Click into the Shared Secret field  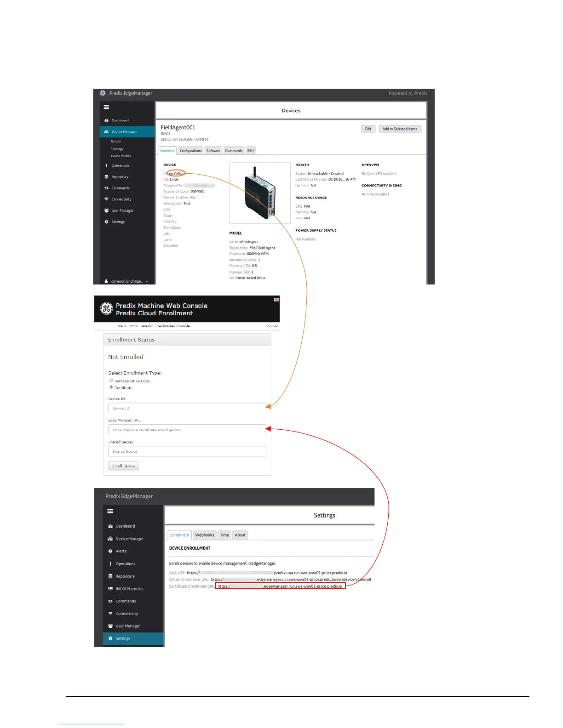[x=187, y=451]
